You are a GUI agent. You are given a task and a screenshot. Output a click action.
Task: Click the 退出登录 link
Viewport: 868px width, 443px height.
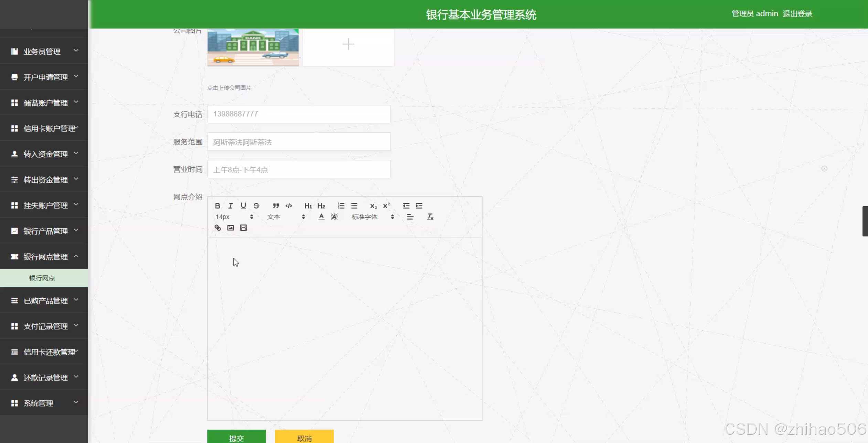[x=797, y=14]
